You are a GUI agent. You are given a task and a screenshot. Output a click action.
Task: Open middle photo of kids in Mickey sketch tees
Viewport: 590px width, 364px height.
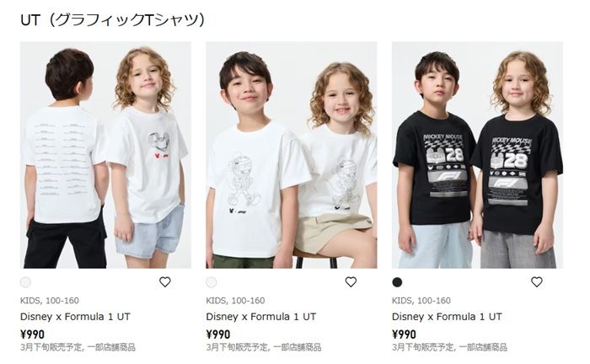click(291, 155)
